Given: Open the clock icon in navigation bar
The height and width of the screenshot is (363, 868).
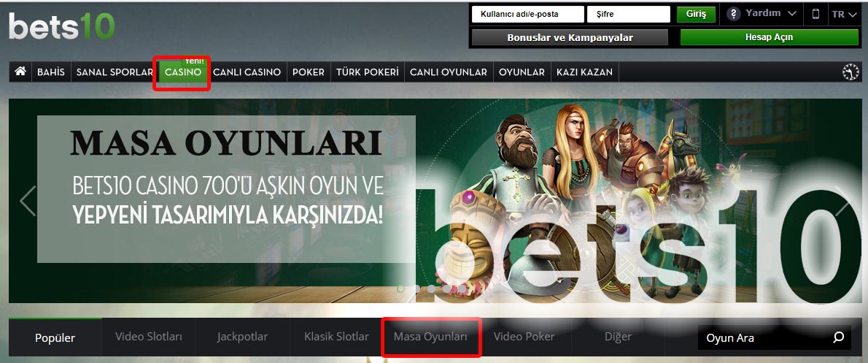Looking at the screenshot, I should point(850,72).
